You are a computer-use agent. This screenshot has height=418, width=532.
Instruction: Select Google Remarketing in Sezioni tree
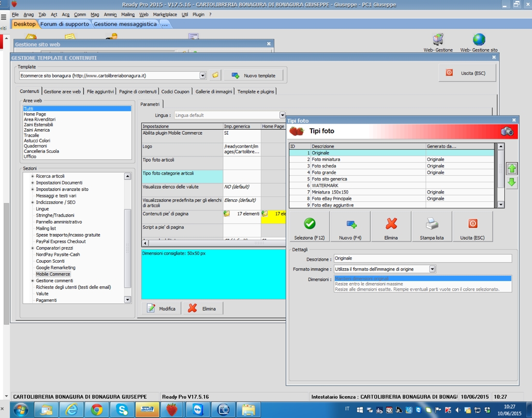(x=56, y=268)
